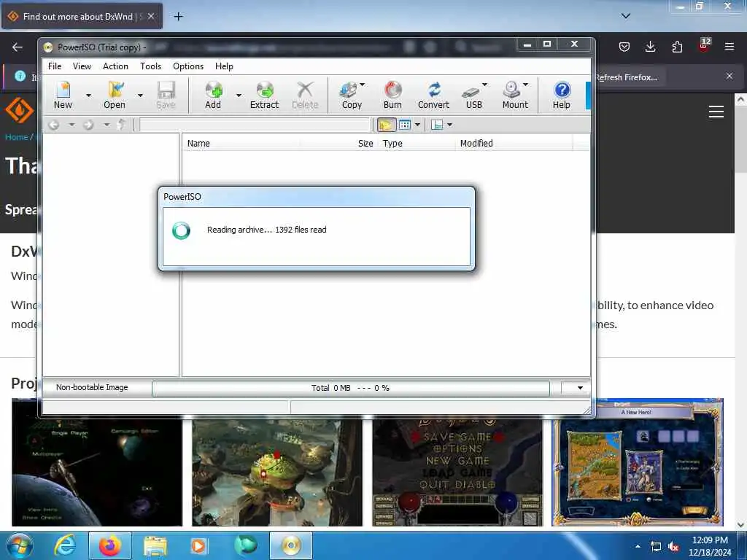Click the Total capacity progress bar

point(351,388)
